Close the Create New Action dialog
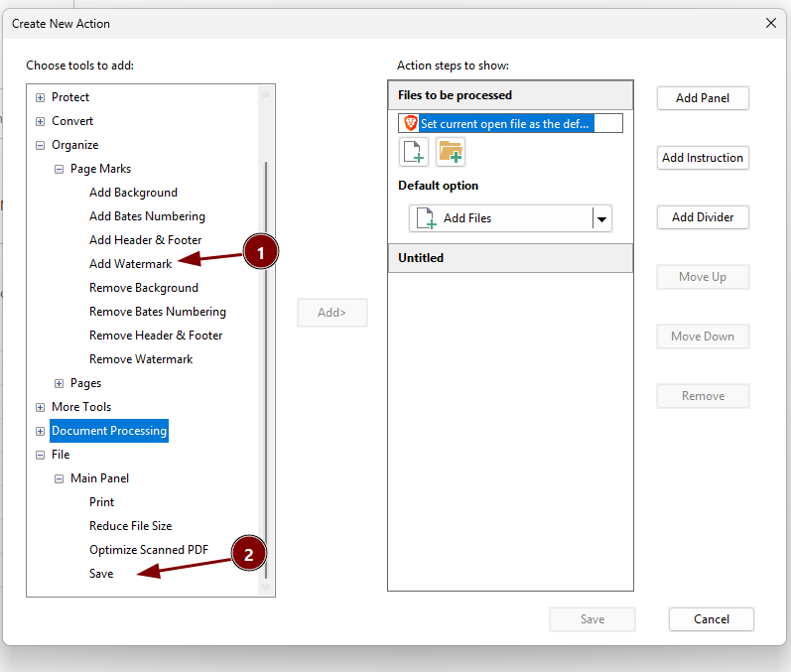 point(771,23)
